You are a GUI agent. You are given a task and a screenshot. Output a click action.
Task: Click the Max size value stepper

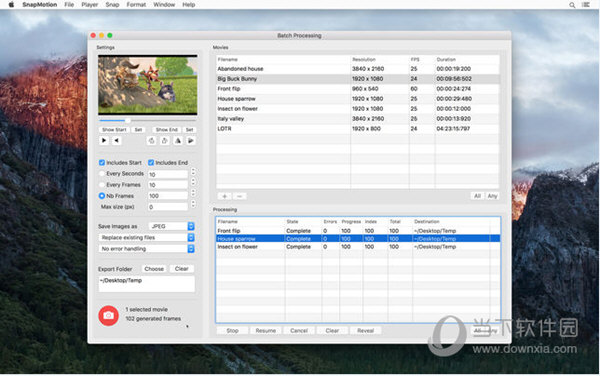point(193,203)
